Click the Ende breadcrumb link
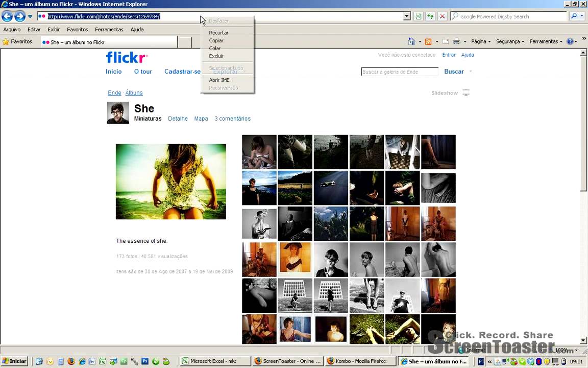Viewport: 588px width, 368px height. 114,93
